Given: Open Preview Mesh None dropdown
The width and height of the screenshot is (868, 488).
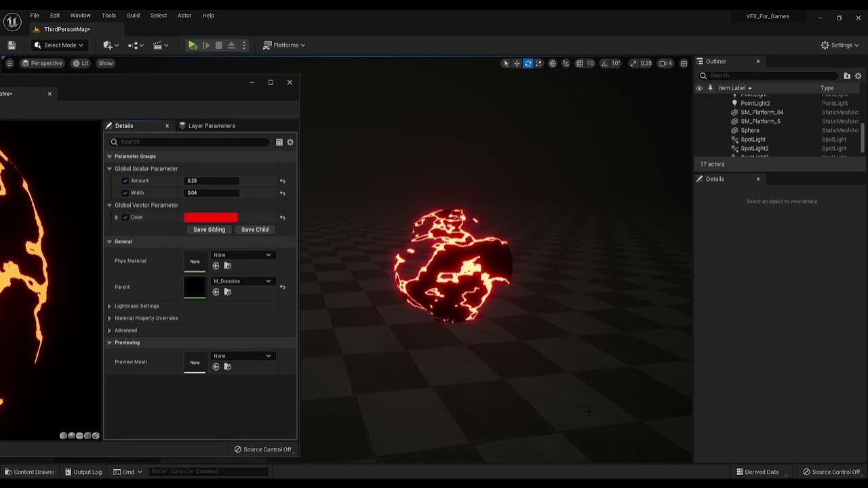Looking at the screenshot, I should [243, 356].
